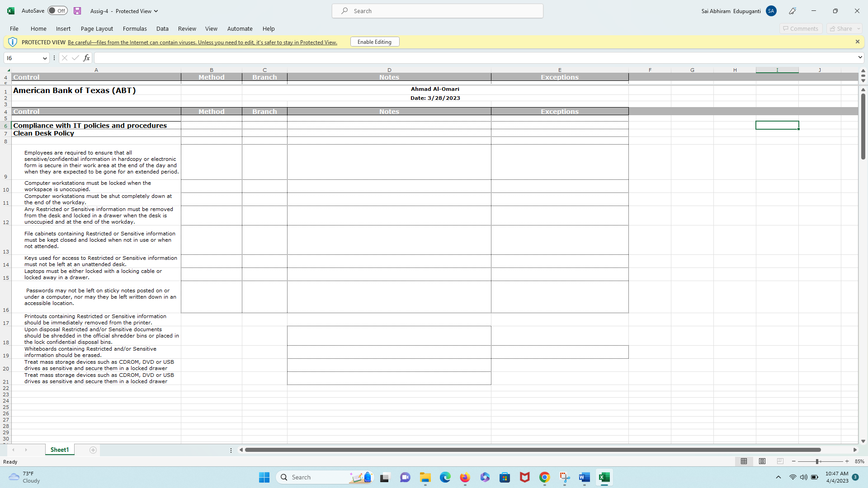Open the Automate tab
Viewport: 868px width, 488px height.
click(240, 28)
